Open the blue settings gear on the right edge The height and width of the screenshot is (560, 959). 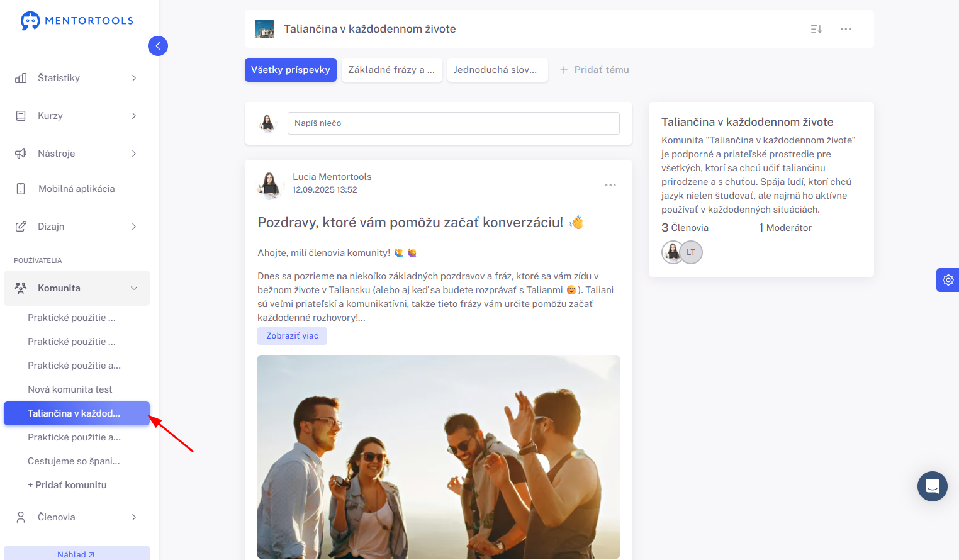[x=948, y=280]
